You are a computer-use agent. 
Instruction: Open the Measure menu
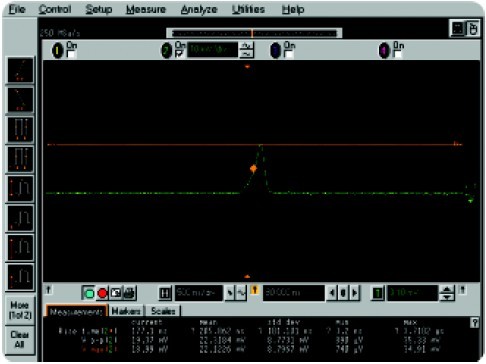(x=146, y=9)
